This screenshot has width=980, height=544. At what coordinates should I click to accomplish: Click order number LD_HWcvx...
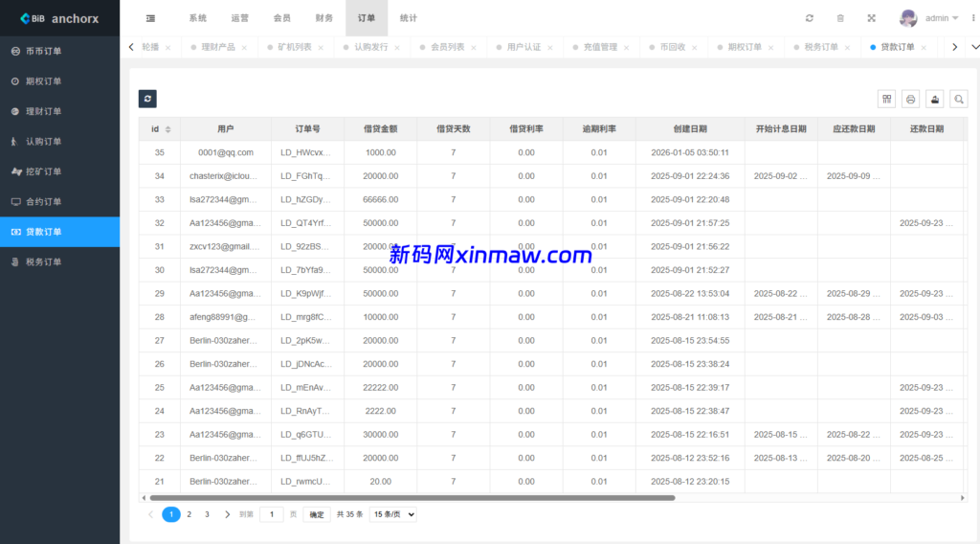point(305,152)
